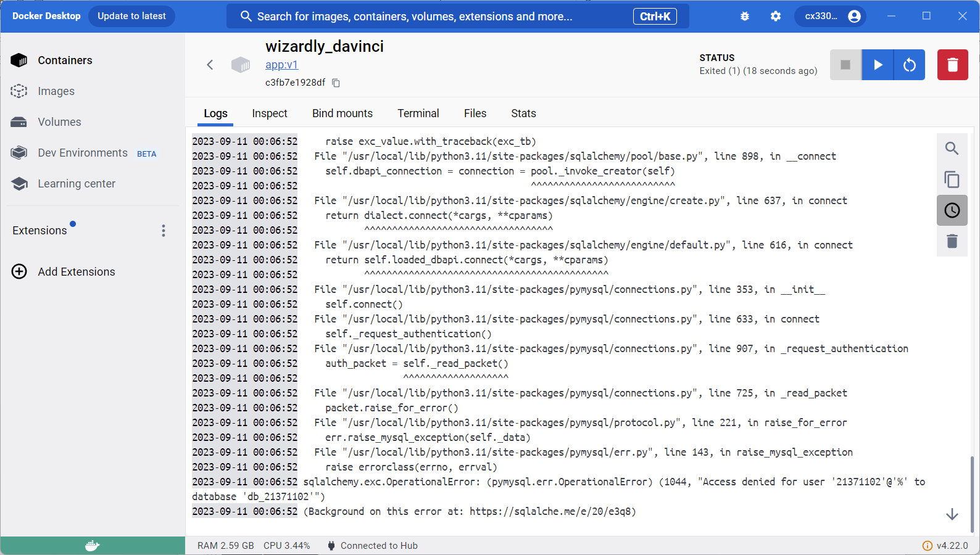Copy container ID c3fb7e1928df

coord(336,83)
